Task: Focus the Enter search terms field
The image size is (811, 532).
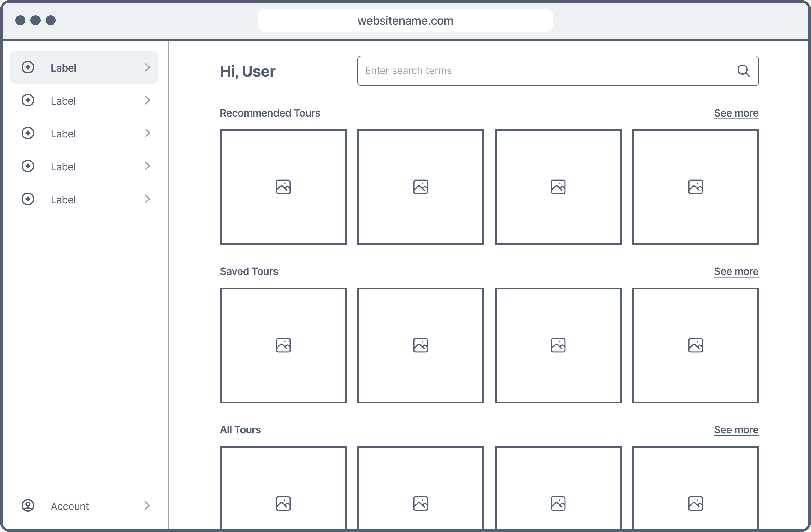Action: [545, 71]
